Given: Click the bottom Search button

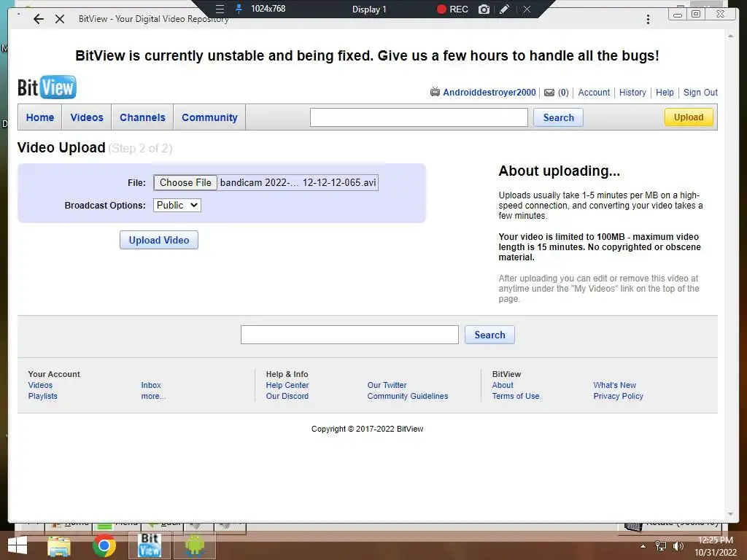Looking at the screenshot, I should click(x=489, y=335).
